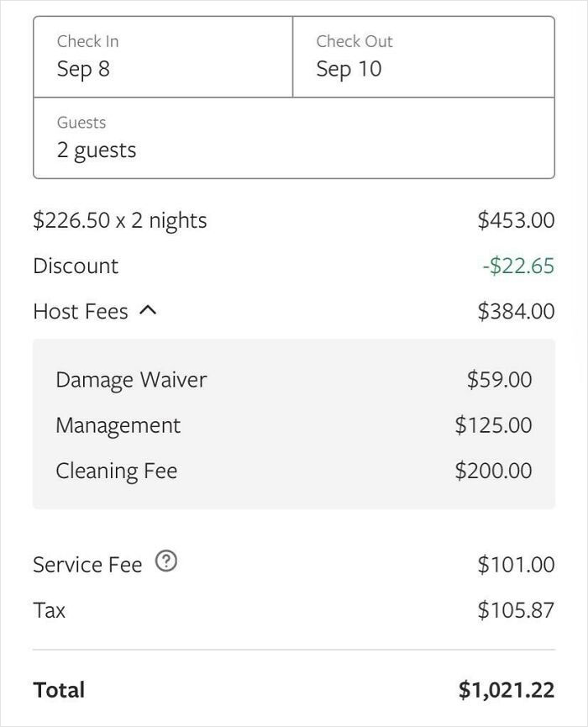Click the Discount label
This screenshot has width=588, height=727.
pyautogui.click(x=76, y=266)
